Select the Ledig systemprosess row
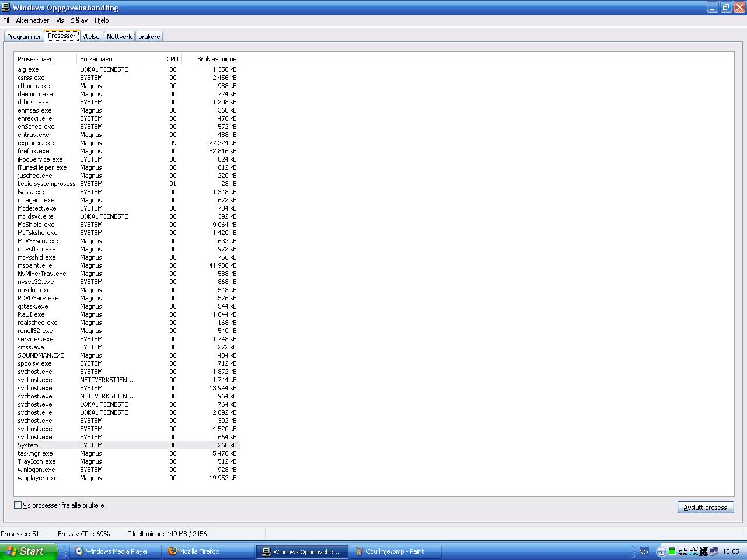The width and height of the screenshot is (747, 560). coord(127,184)
